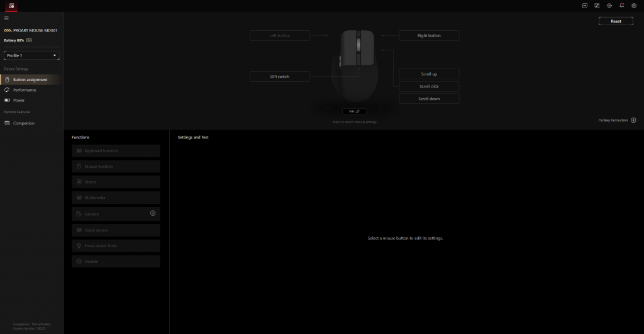The height and width of the screenshot is (334, 644).
Task: Select the Mouse function option
Action: (116, 167)
